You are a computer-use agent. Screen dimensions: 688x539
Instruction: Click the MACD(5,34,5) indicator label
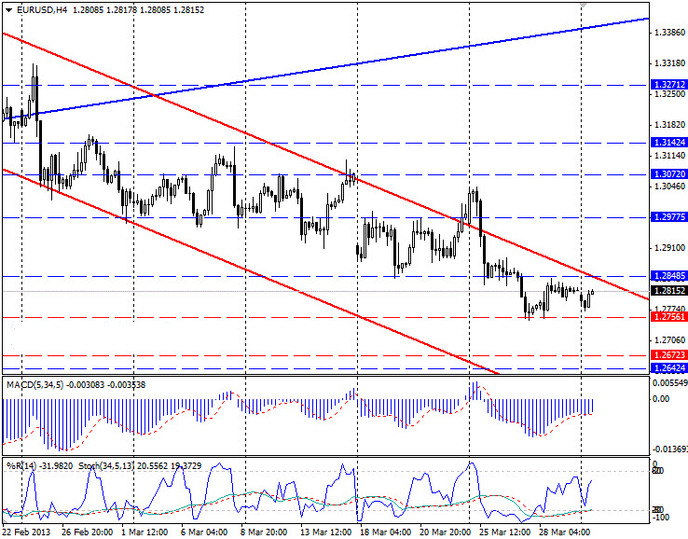(x=37, y=384)
